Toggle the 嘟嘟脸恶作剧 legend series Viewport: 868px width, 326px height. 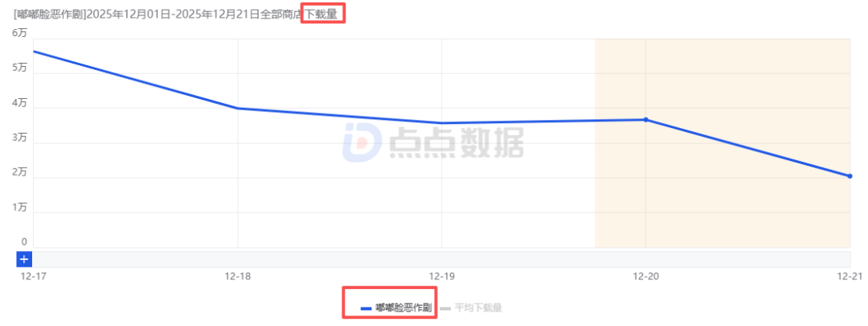click(x=395, y=307)
